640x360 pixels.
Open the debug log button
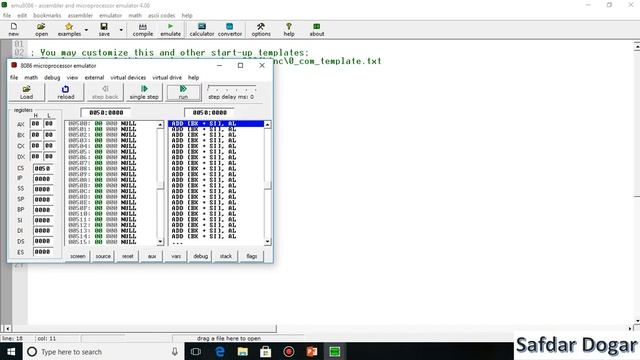point(200,256)
